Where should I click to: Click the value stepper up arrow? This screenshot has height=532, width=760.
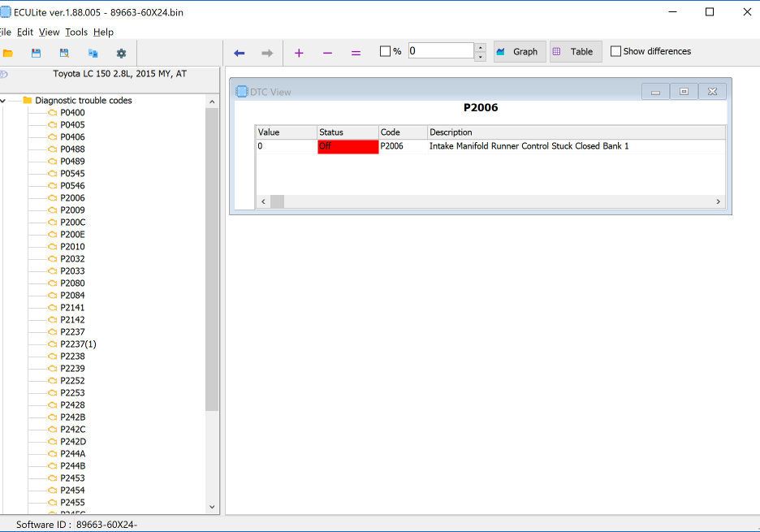pos(481,47)
